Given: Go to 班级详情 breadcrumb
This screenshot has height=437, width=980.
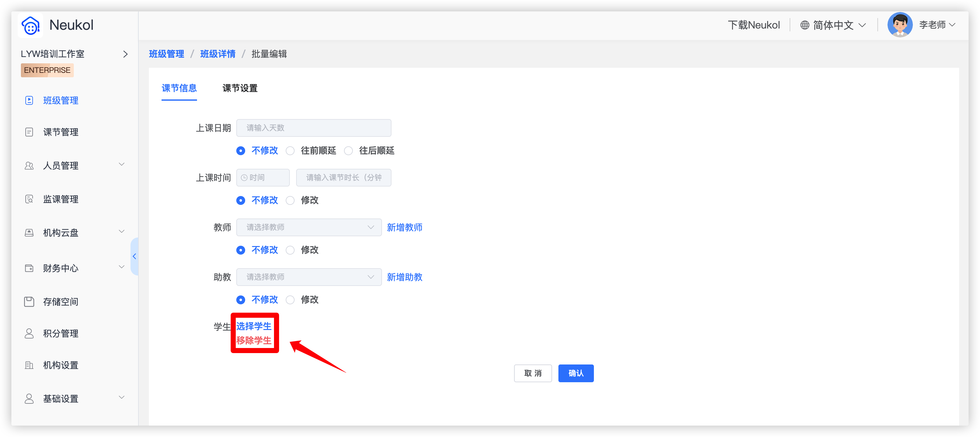Looking at the screenshot, I should coord(218,54).
